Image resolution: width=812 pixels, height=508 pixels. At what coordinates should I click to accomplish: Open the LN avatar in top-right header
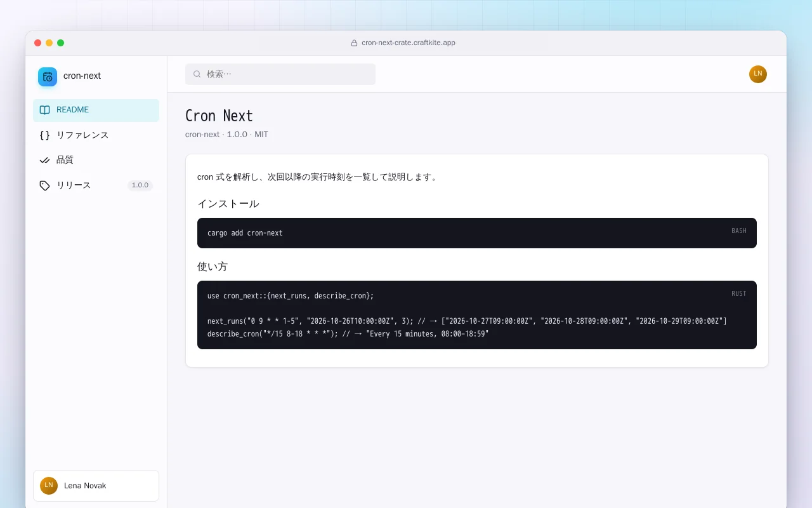[758, 74]
